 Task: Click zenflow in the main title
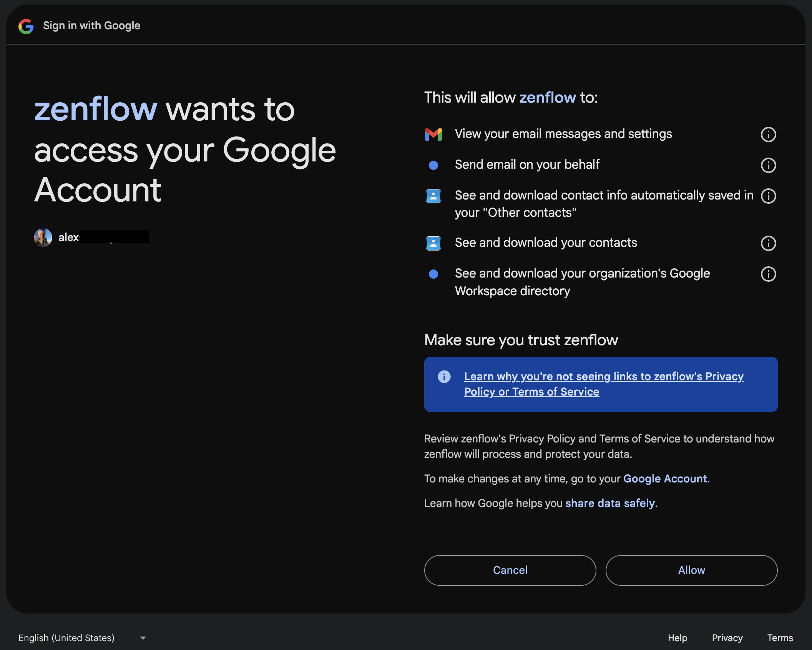[x=96, y=109]
